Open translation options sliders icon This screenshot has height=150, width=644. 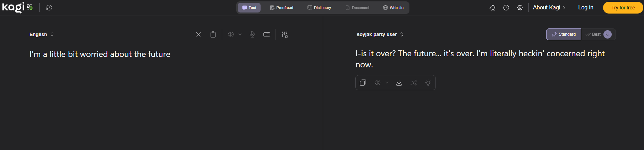(x=285, y=34)
